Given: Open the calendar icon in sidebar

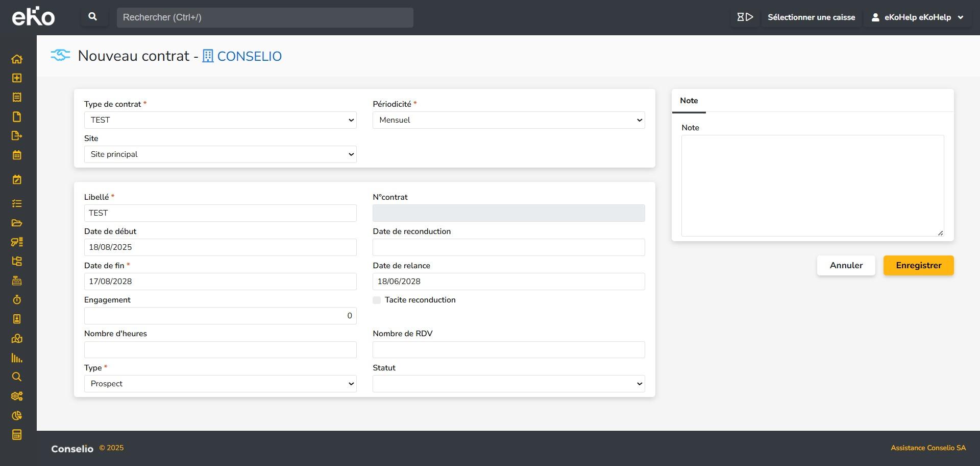Looking at the screenshot, I should click(x=17, y=155).
